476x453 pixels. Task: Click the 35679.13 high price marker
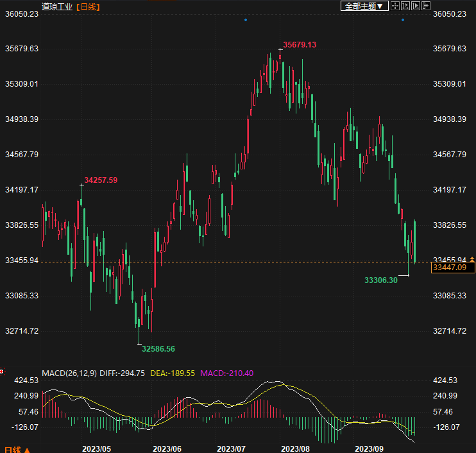300,45
